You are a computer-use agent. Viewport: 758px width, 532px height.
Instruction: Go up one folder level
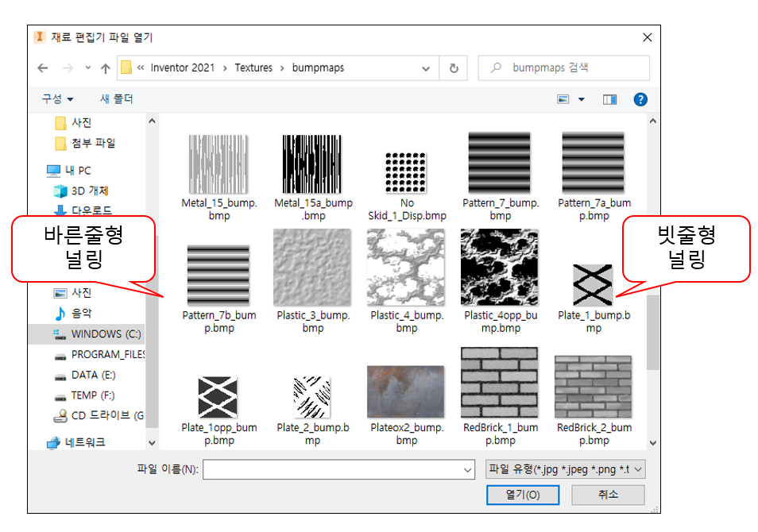(106, 68)
